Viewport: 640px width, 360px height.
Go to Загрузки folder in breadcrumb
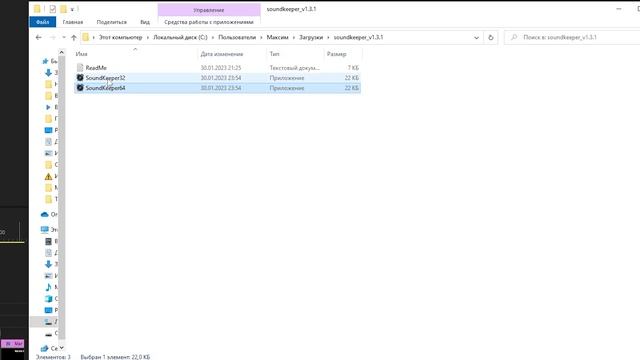point(311,37)
